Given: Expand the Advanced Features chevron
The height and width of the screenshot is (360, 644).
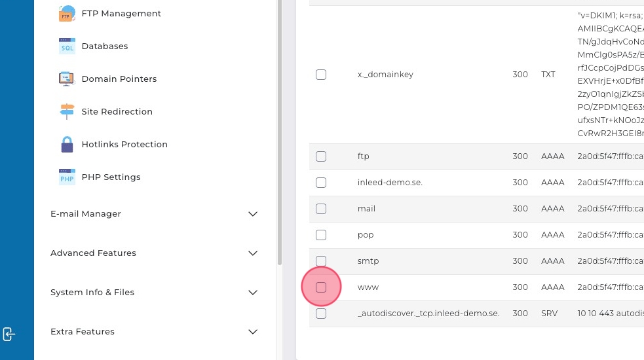Looking at the screenshot, I should (253, 253).
